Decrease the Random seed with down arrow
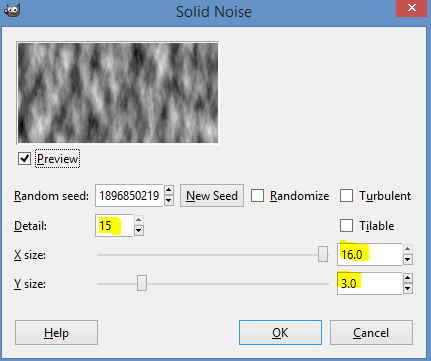The width and height of the screenshot is (431, 361). click(169, 201)
